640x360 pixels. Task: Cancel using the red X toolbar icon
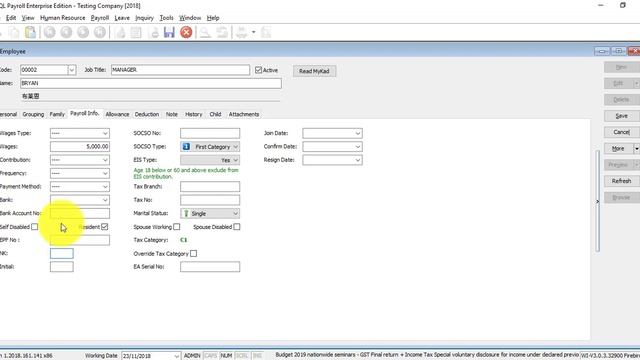(186, 33)
